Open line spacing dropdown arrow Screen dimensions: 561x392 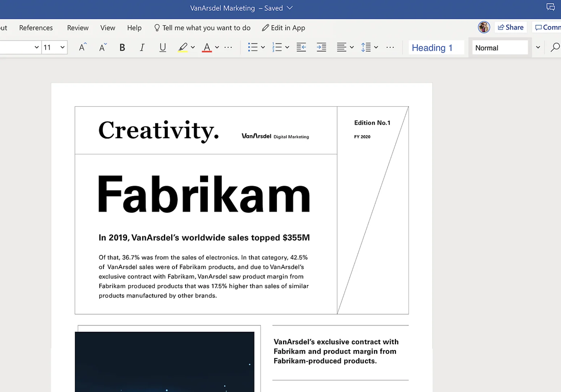(x=376, y=47)
